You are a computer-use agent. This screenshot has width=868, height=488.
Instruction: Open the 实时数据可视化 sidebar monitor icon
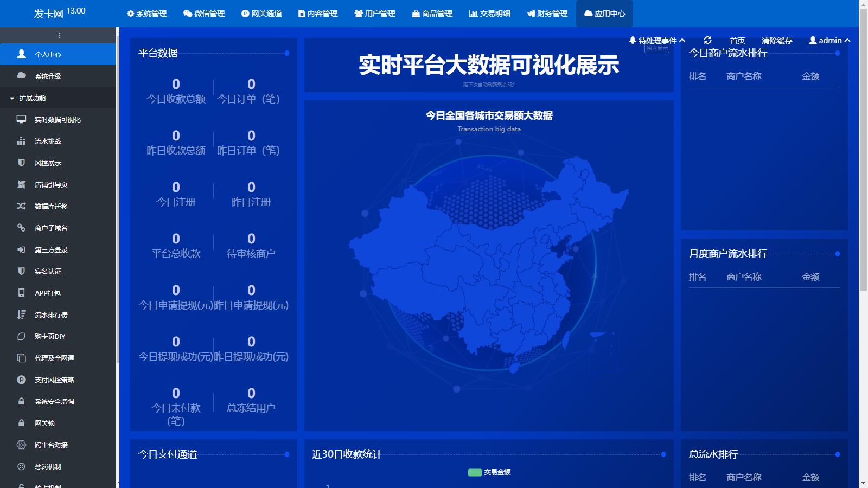pos(21,119)
